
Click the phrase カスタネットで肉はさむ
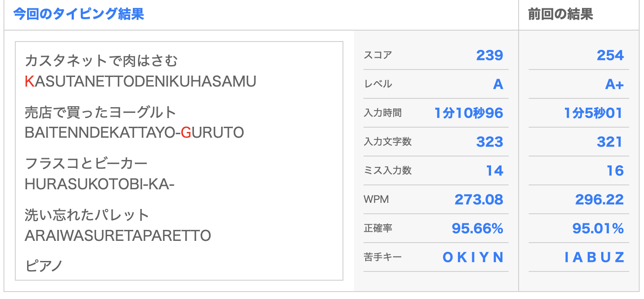click(101, 61)
